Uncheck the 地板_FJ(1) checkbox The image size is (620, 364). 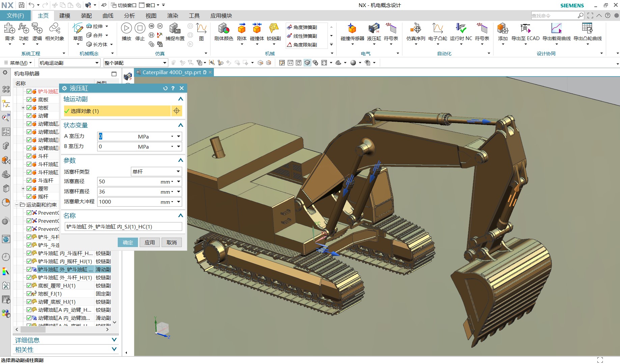pos(29,294)
